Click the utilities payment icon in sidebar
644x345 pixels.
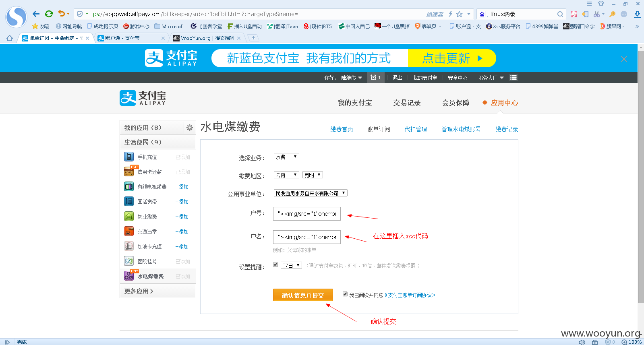tap(129, 276)
